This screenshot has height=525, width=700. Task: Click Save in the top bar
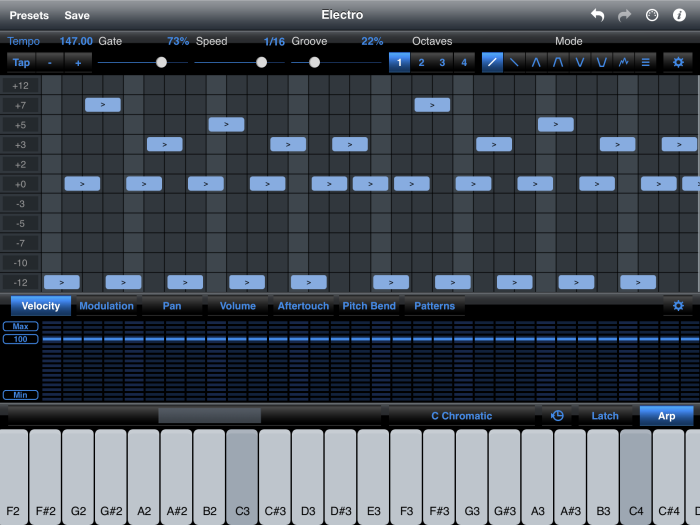(77, 15)
